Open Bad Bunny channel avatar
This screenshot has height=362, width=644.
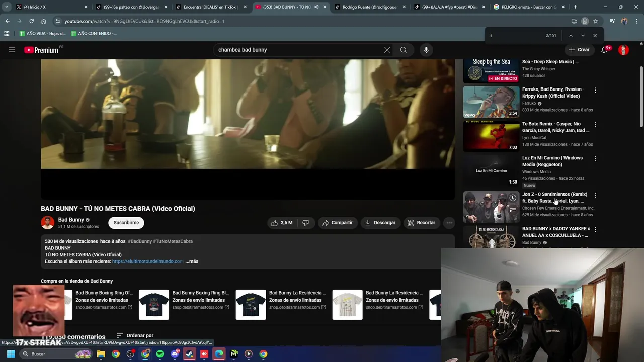click(48, 223)
